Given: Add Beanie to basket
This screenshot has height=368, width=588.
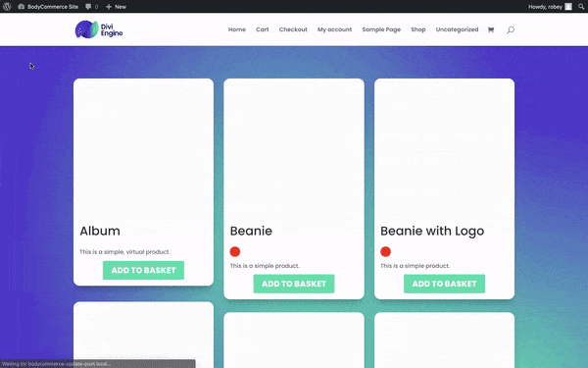Looking at the screenshot, I should 294,284.
